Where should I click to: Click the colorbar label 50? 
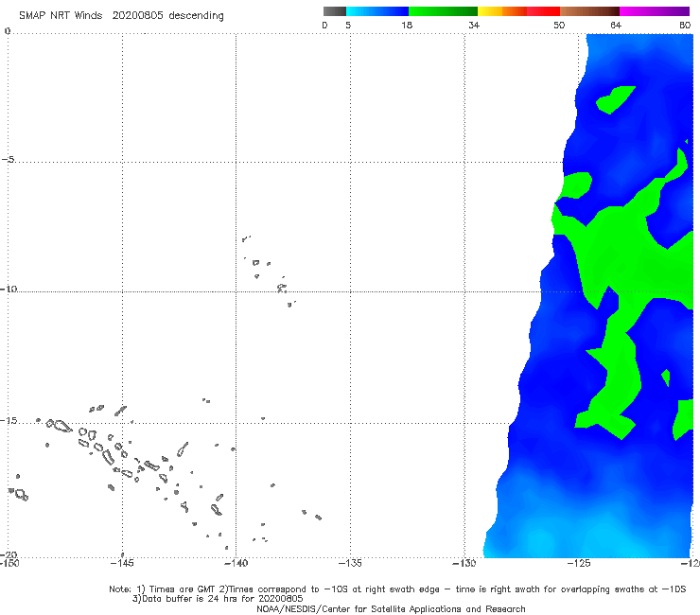(559, 26)
